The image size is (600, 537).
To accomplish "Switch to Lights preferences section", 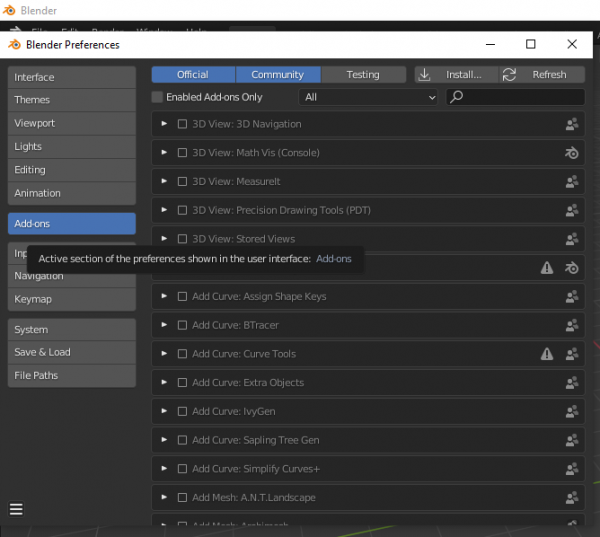I will coord(72,147).
